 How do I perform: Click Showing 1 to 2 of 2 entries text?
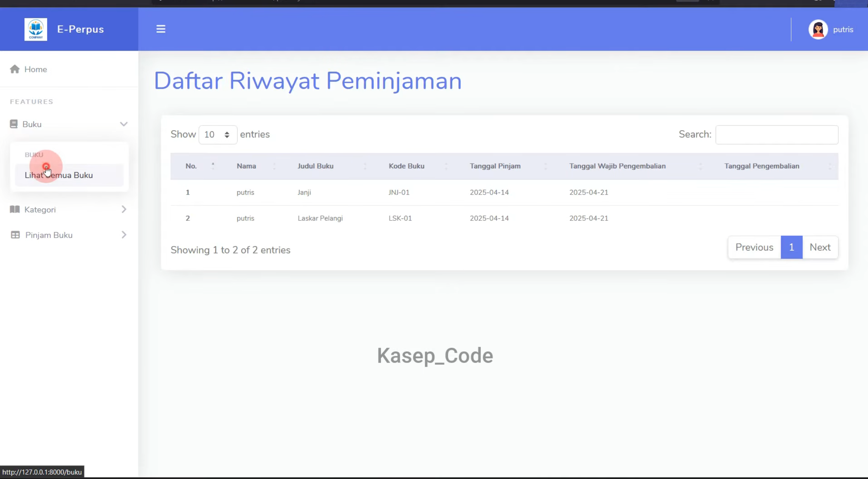[230, 250]
